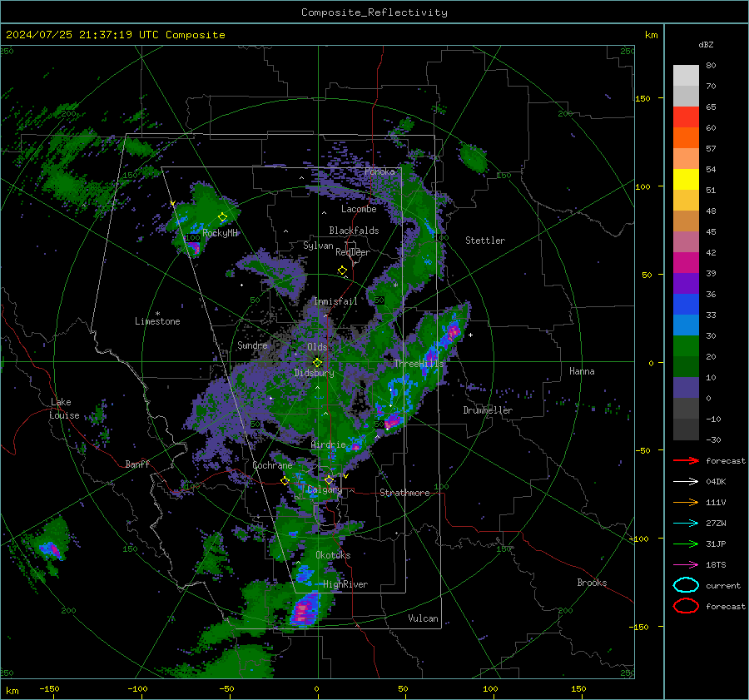Image resolution: width=749 pixels, height=700 pixels.
Task: Click the Sylvan label
Action: tap(318, 246)
